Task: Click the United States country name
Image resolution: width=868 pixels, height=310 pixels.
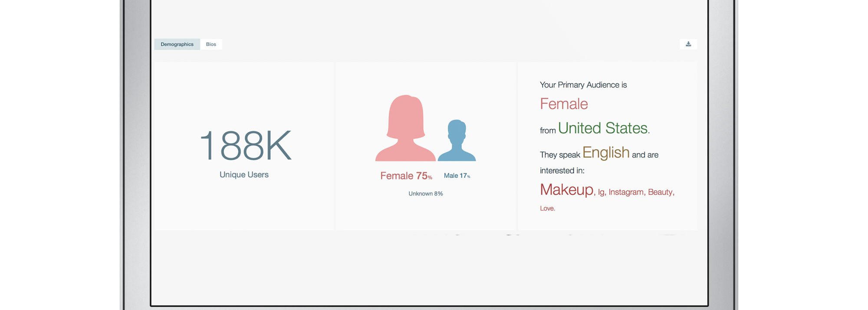Action: tap(603, 128)
